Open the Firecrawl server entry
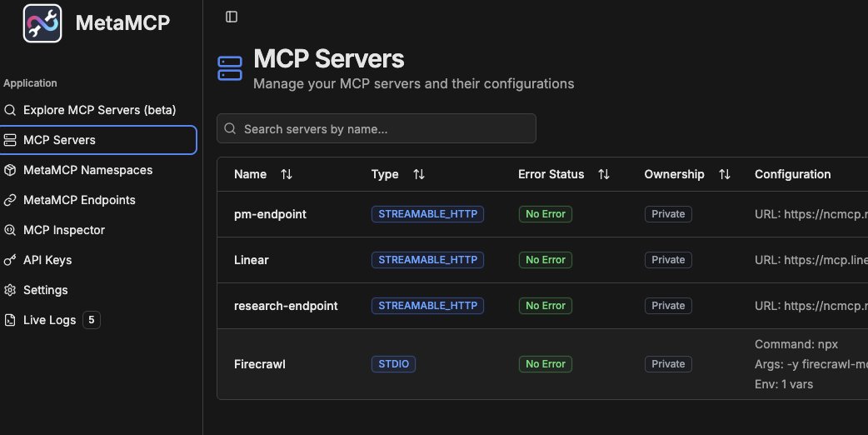Image resolution: width=868 pixels, height=435 pixels. (x=260, y=364)
